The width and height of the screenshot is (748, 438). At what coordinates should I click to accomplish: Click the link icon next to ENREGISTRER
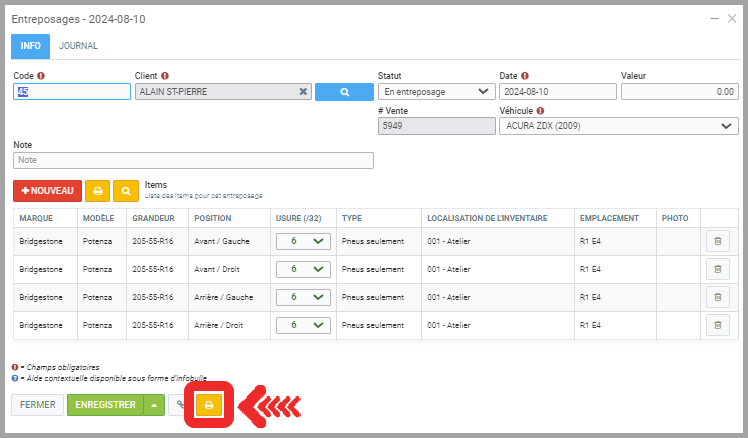click(x=180, y=405)
